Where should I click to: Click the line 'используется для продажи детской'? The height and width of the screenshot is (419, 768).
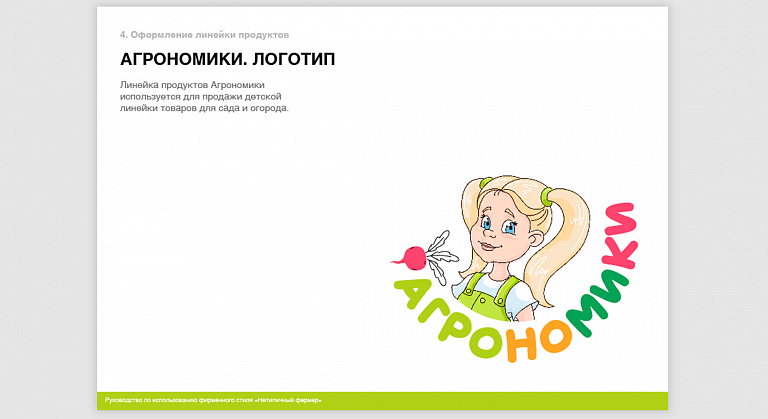(x=200, y=97)
